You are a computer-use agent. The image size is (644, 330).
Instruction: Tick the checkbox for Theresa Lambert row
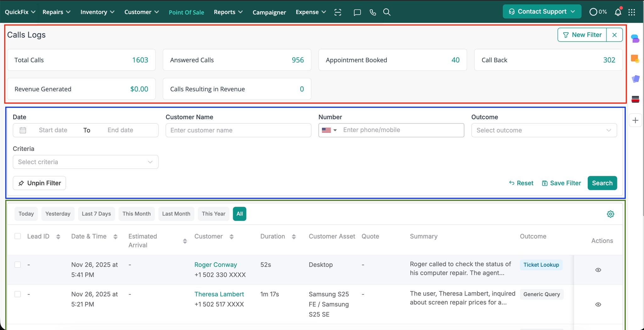18,294
